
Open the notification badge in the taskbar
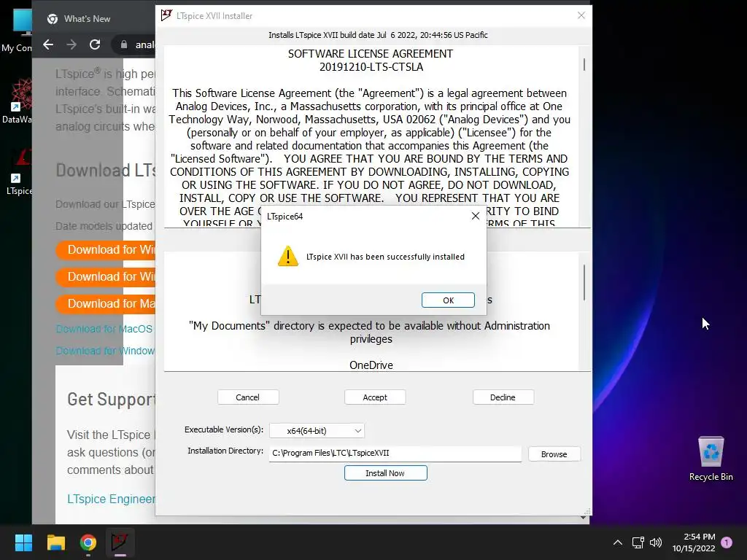tap(727, 542)
